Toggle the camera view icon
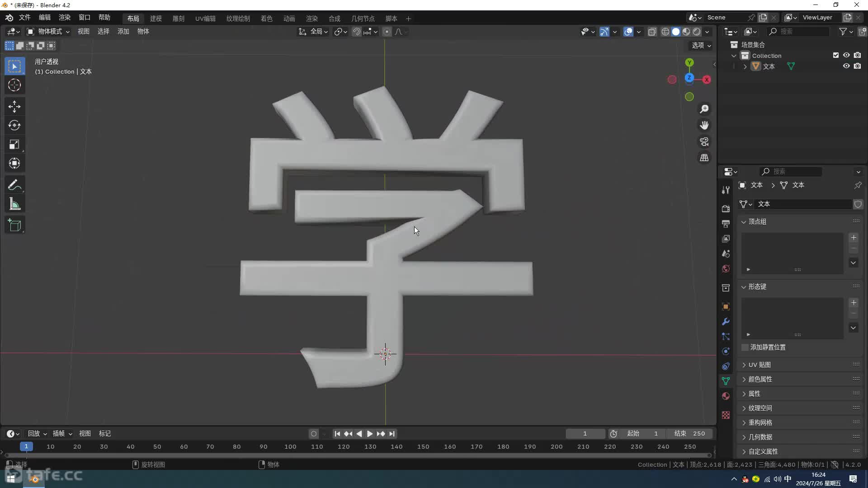The width and height of the screenshot is (868, 488). pos(704,141)
